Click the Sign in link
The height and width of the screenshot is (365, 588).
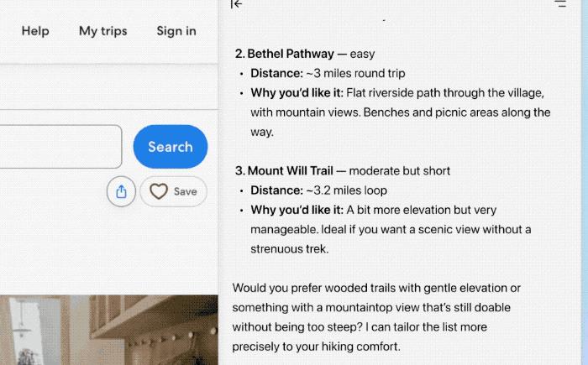click(x=176, y=31)
